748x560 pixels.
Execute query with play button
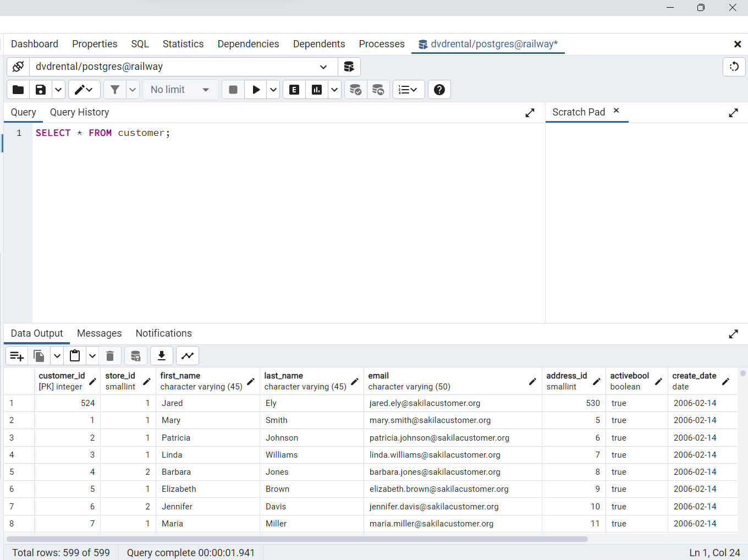(x=256, y=90)
